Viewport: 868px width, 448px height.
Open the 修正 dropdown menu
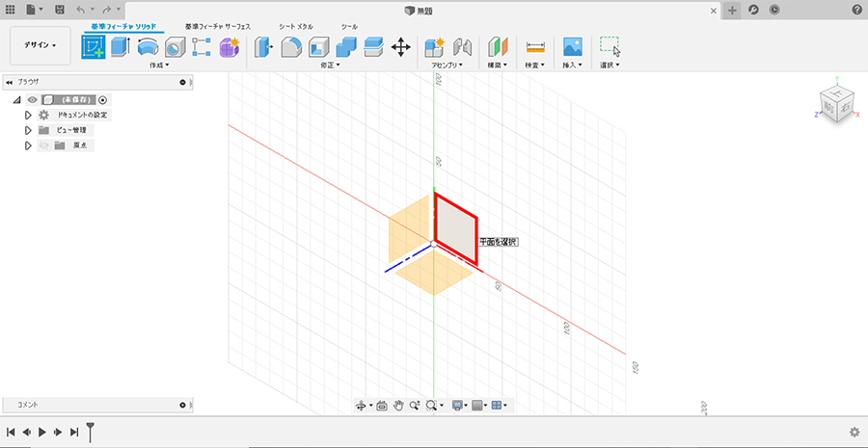(331, 66)
